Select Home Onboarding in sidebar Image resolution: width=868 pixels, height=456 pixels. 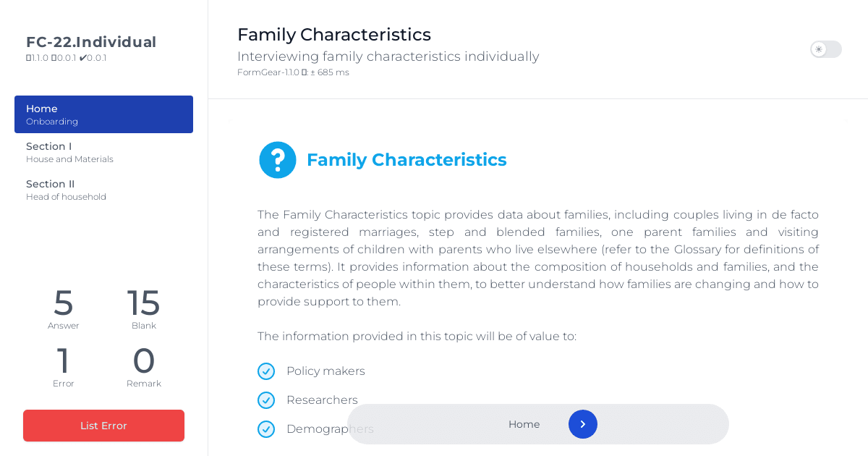click(x=103, y=114)
